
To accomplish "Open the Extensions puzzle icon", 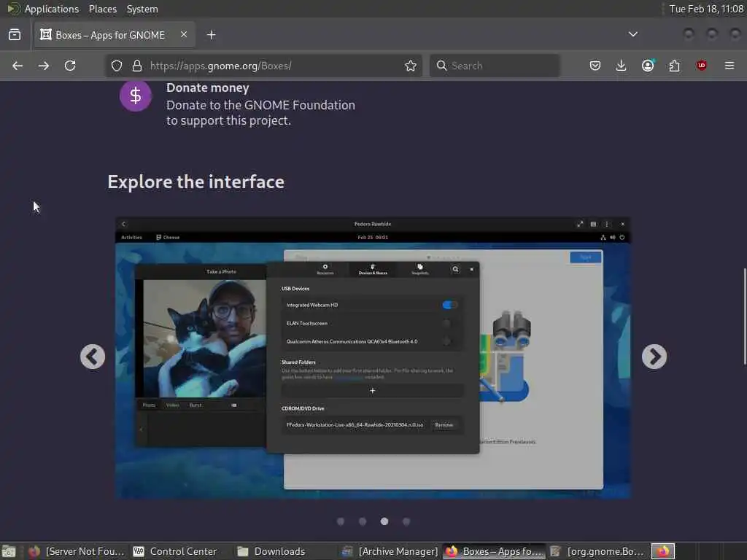I will [675, 66].
